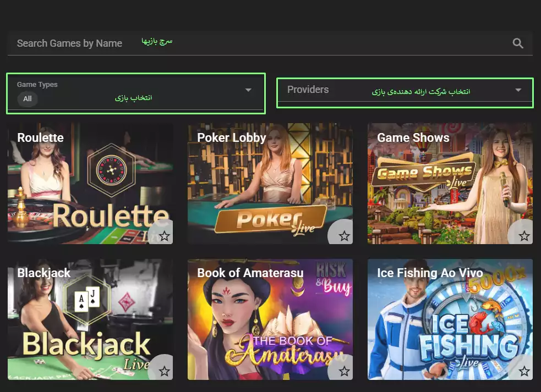Star the Game Shows tile
Image resolution: width=541 pixels, height=392 pixels.
524,236
